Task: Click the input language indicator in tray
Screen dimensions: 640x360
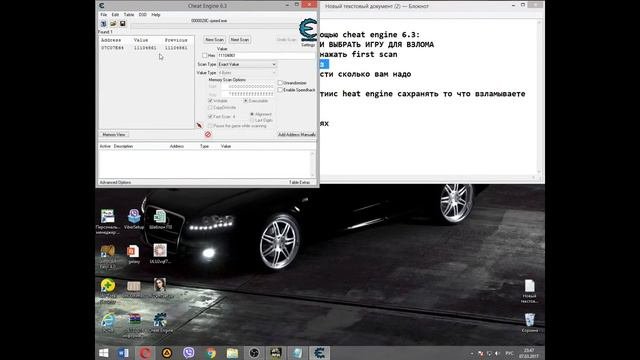Action: click(x=509, y=353)
